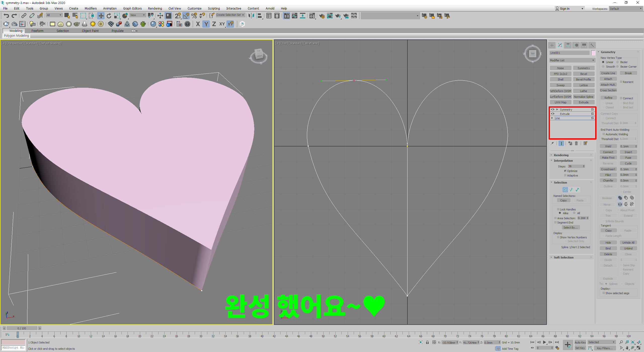
Task: Open the Rendering menu
Action: pyautogui.click(x=155, y=8)
